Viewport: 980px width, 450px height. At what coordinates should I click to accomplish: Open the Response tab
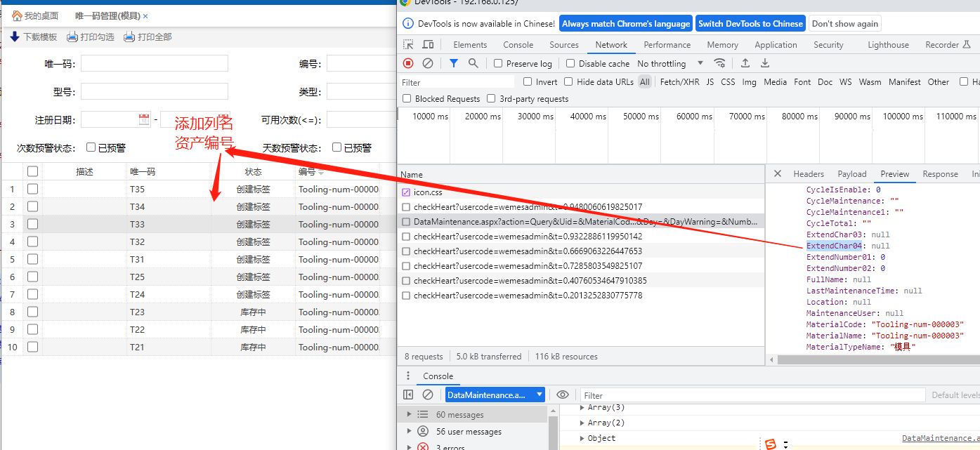(940, 174)
